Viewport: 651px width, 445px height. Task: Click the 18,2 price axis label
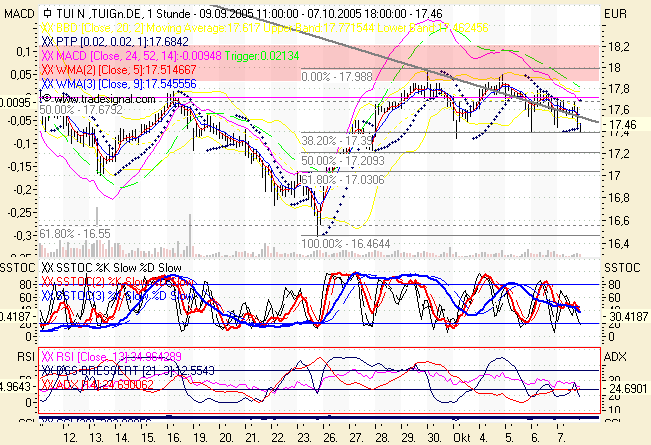(x=618, y=46)
